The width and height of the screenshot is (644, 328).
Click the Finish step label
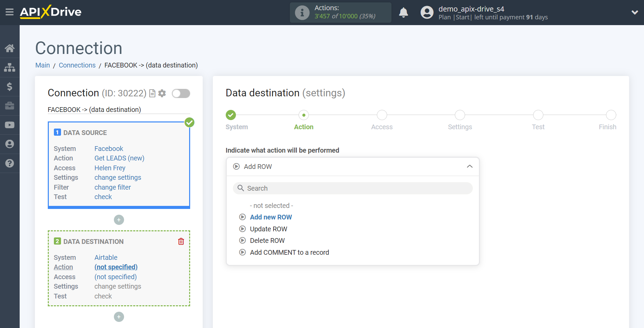607,127
